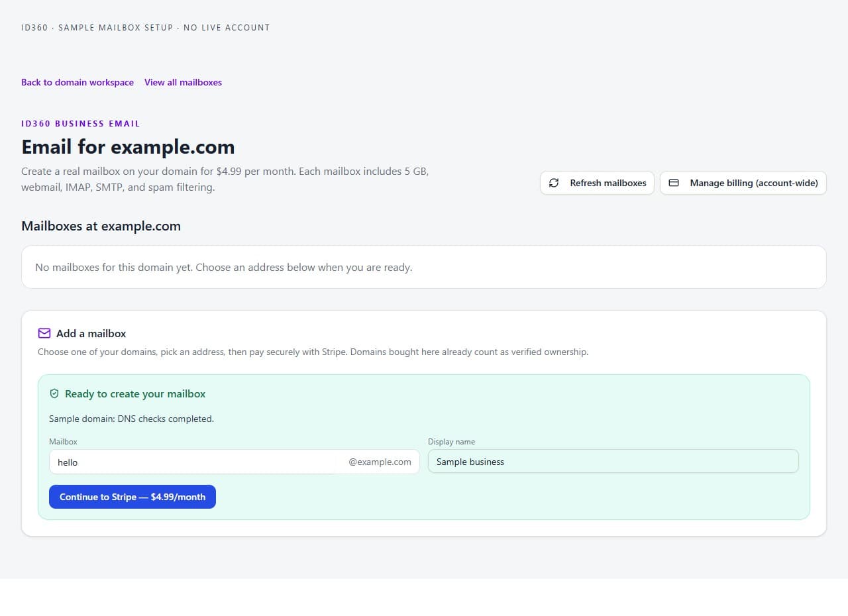Click the shield check icon in green panel
This screenshot has width=848, height=616.
pos(54,393)
